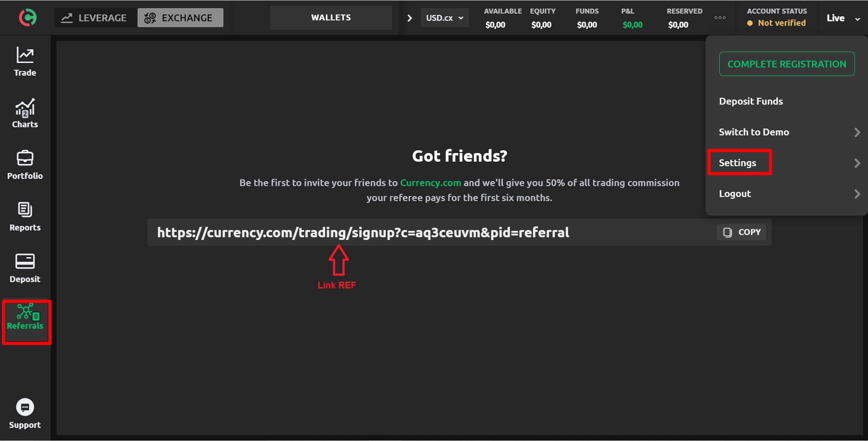Open Support chat bubble icon
868x441 pixels.
[25, 413]
